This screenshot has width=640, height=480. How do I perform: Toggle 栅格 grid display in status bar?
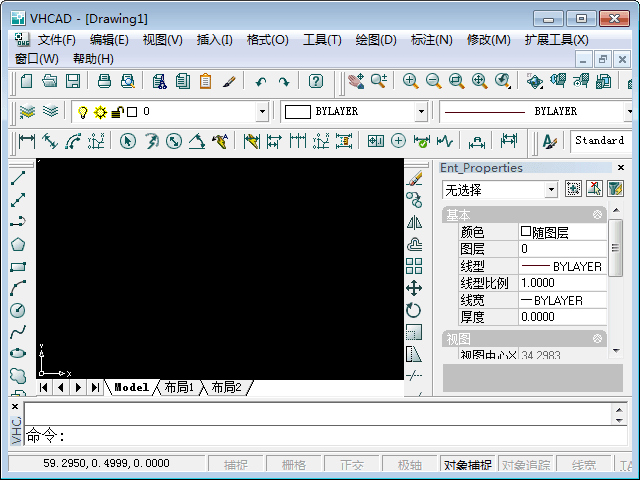tap(293, 465)
